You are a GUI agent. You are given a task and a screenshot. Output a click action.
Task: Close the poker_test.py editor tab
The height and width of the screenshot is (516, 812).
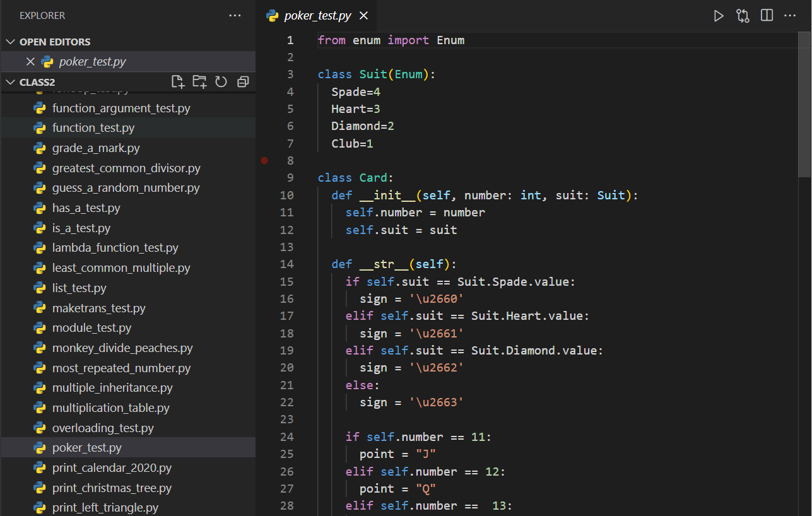pos(363,16)
